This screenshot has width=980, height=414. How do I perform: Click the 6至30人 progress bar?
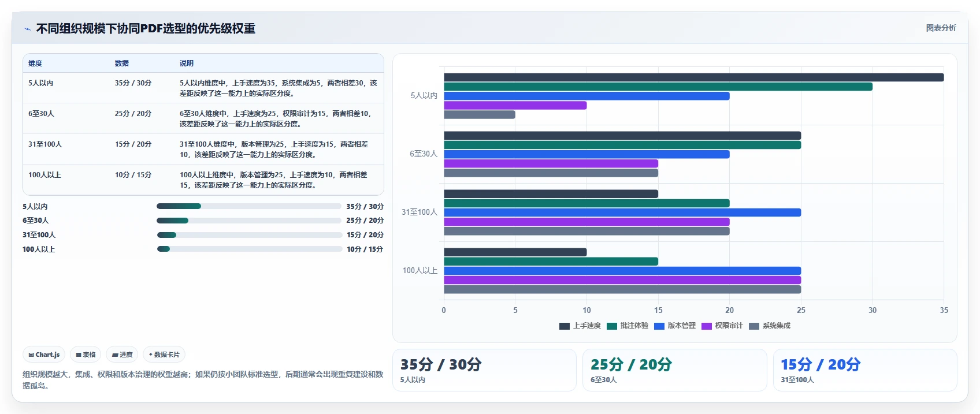click(249, 221)
